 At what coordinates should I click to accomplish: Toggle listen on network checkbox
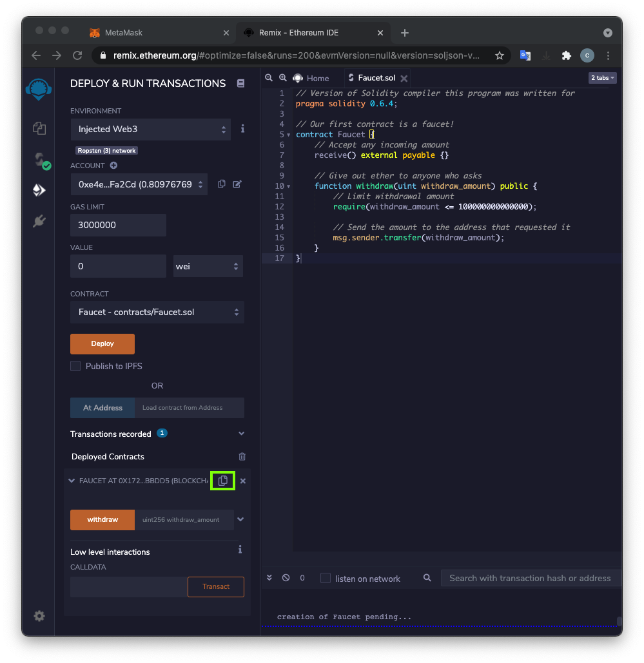tap(326, 578)
